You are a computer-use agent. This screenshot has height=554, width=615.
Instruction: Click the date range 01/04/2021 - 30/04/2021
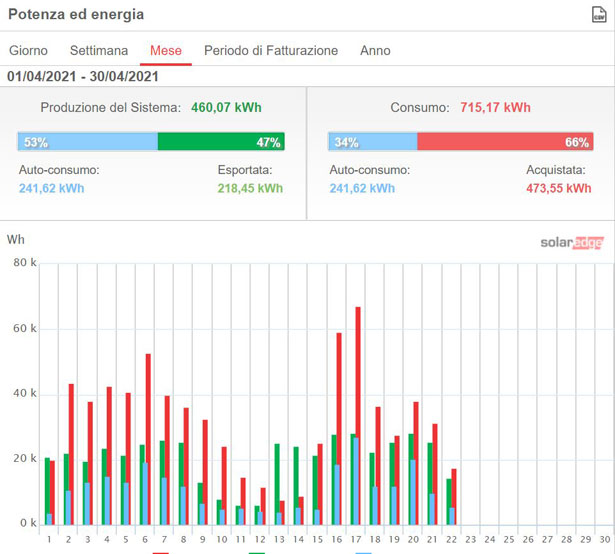[x=82, y=76]
